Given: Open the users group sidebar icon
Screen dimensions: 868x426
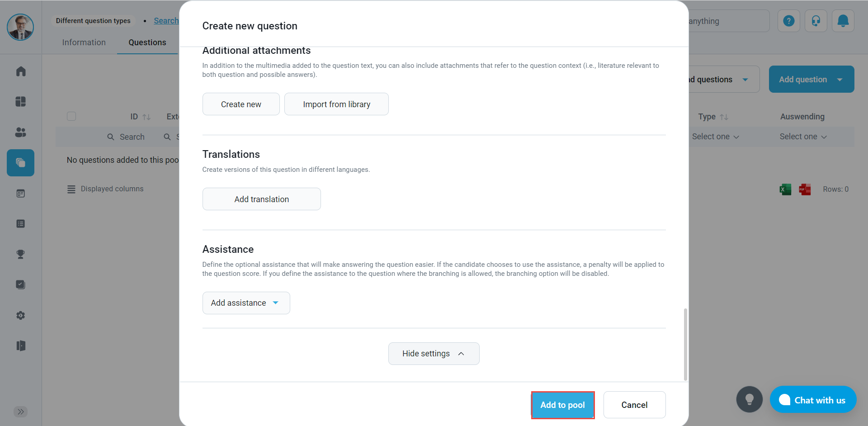Looking at the screenshot, I should tap(21, 132).
